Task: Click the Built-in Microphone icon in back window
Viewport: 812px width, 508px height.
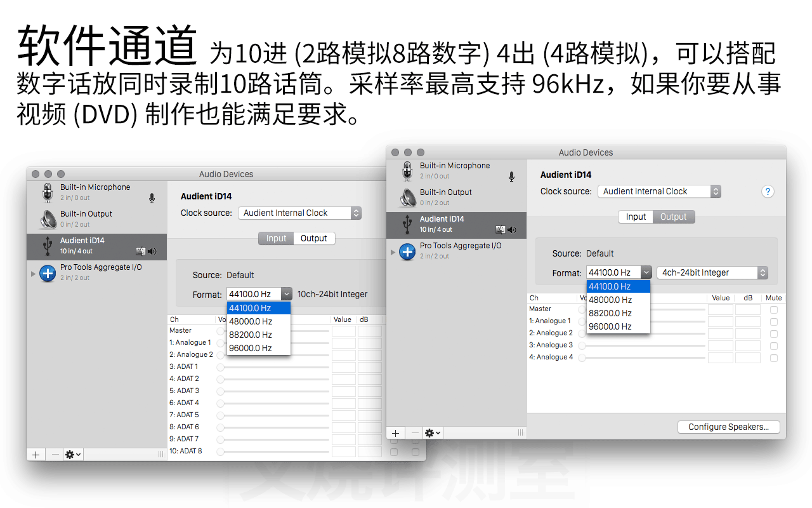Action: coord(47,192)
